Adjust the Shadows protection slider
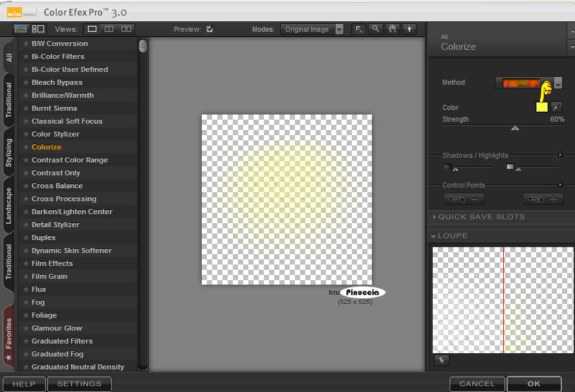Image resolution: width=575 pixels, height=392 pixels. click(x=455, y=169)
